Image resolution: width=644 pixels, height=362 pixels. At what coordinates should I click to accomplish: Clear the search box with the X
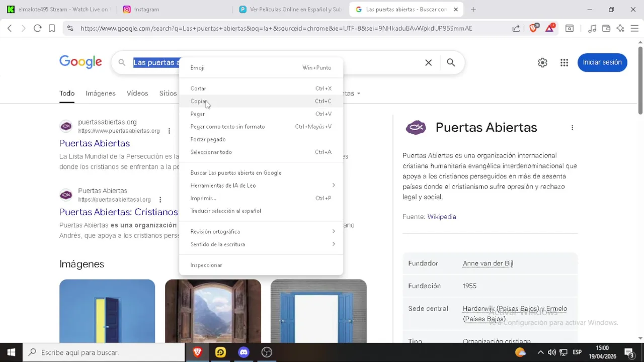coord(428,62)
